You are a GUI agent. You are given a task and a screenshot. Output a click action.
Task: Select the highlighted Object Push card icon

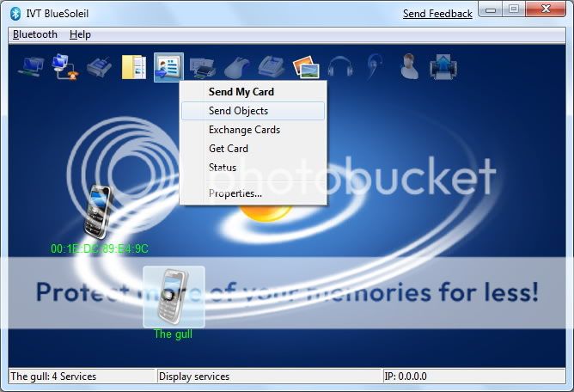pos(168,67)
